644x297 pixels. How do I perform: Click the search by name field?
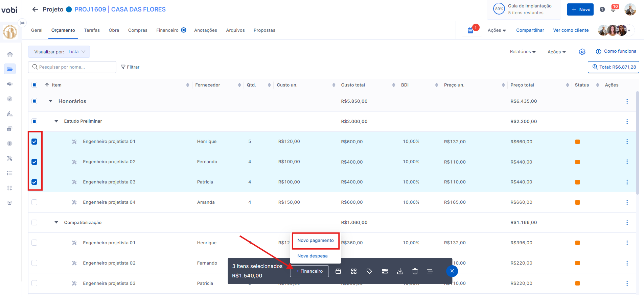click(72, 67)
